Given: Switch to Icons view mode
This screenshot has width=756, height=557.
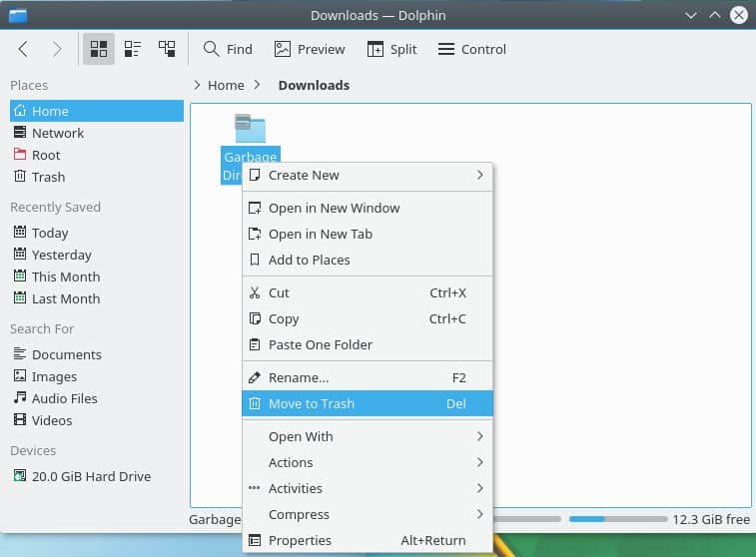Looking at the screenshot, I should [x=99, y=49].
